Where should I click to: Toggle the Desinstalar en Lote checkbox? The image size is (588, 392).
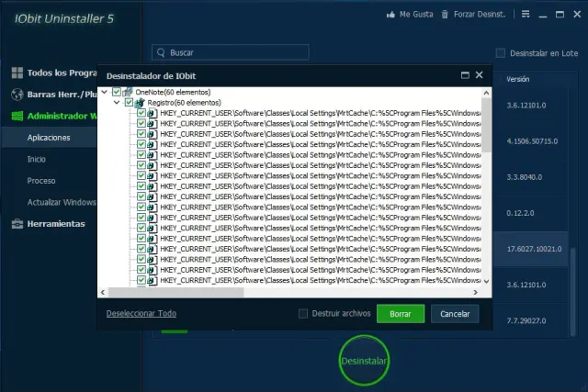tap(501, 53)
